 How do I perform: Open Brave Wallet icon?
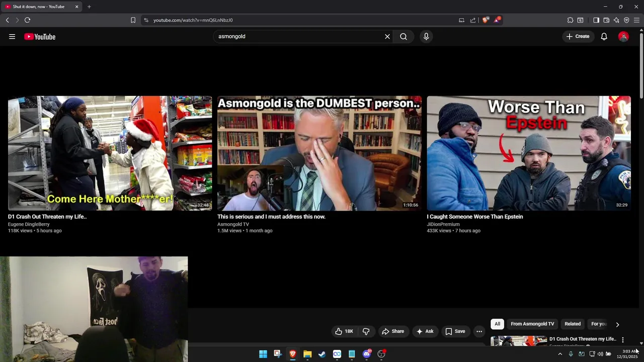point(606,20)
